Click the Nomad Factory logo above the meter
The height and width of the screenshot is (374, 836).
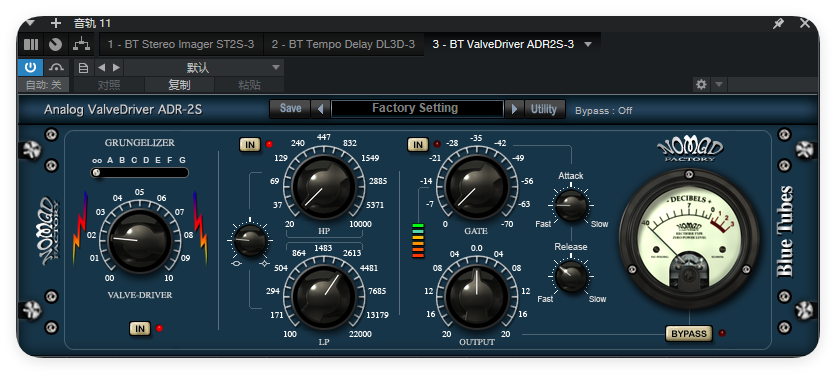pos(689,149)
